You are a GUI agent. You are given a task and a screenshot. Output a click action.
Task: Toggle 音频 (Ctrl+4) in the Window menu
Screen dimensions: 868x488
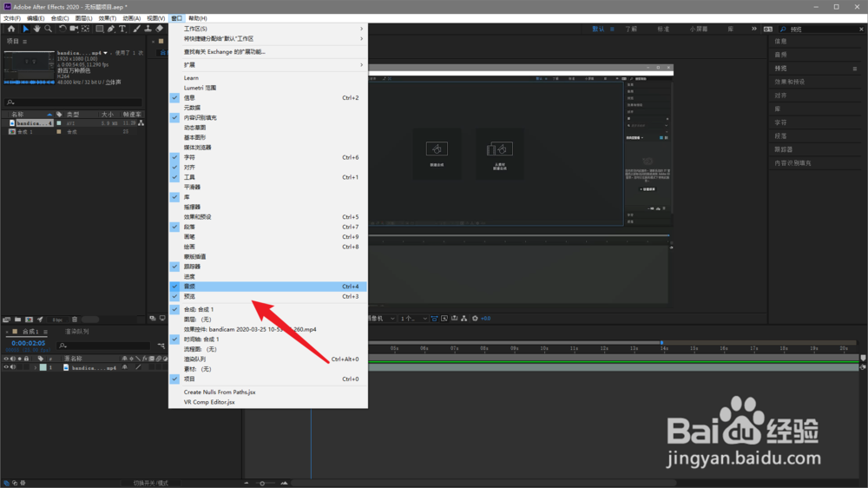(x=268, y=287)
